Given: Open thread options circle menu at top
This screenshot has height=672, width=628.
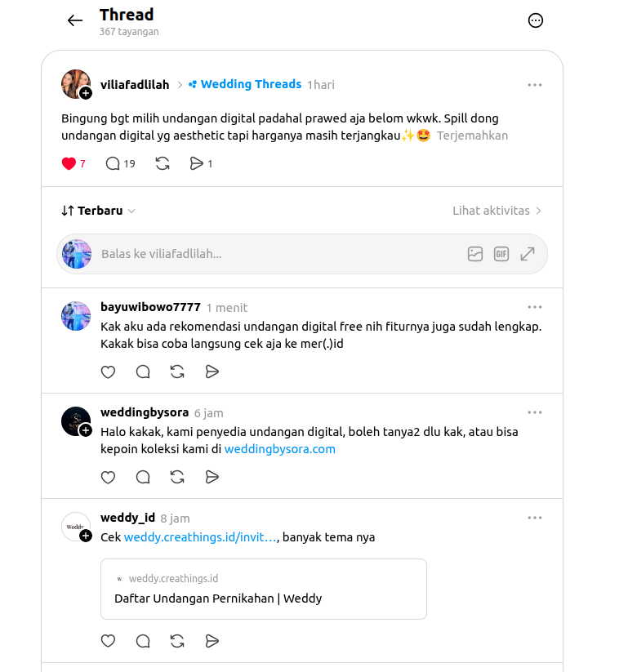Looking at the screenshot, I should 536,20.
